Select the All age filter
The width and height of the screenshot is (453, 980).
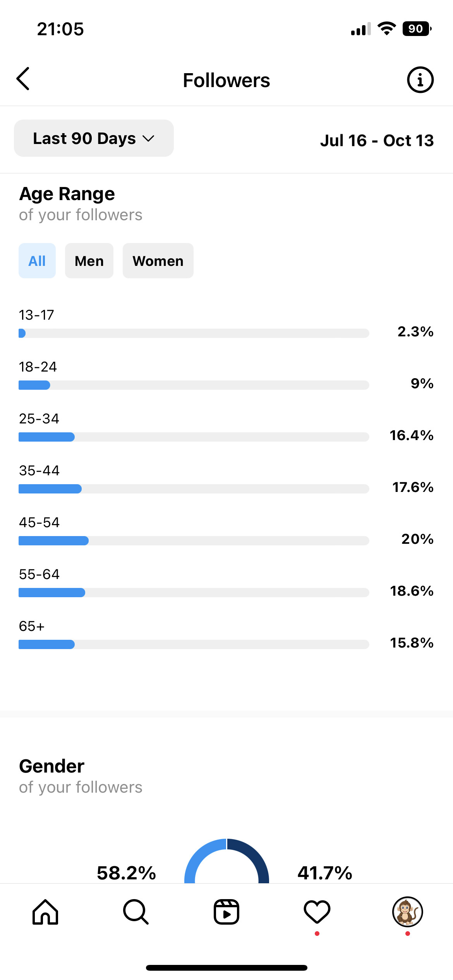[x=37, y=261]
